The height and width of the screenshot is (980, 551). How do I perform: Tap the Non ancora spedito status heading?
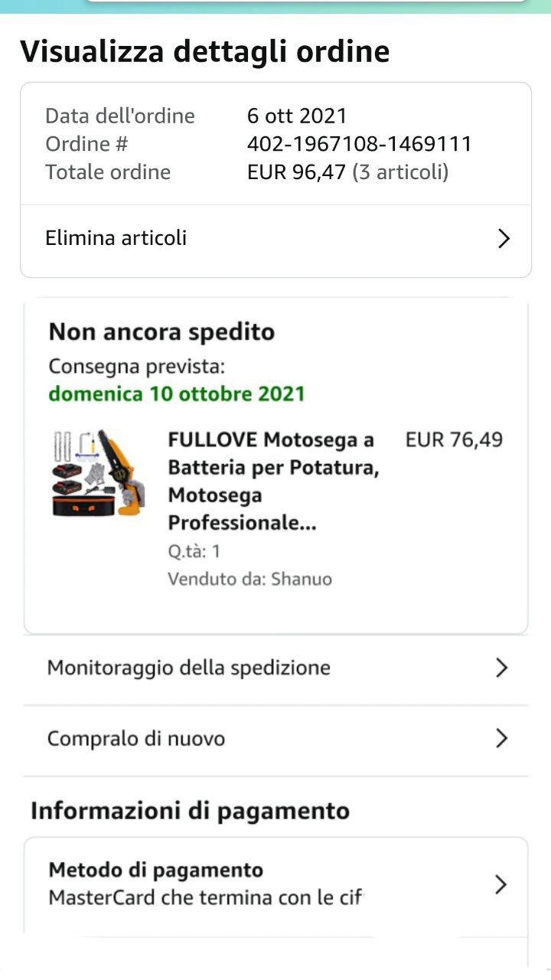161,332
